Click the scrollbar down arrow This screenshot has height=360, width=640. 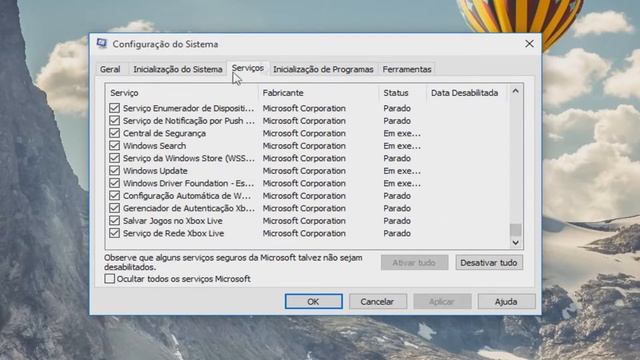(x=516, y=243)
